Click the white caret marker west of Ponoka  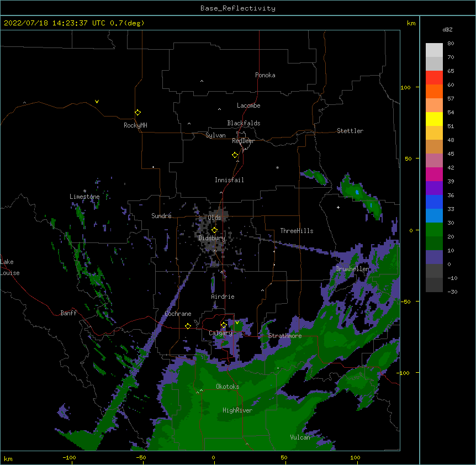point(202,81)
